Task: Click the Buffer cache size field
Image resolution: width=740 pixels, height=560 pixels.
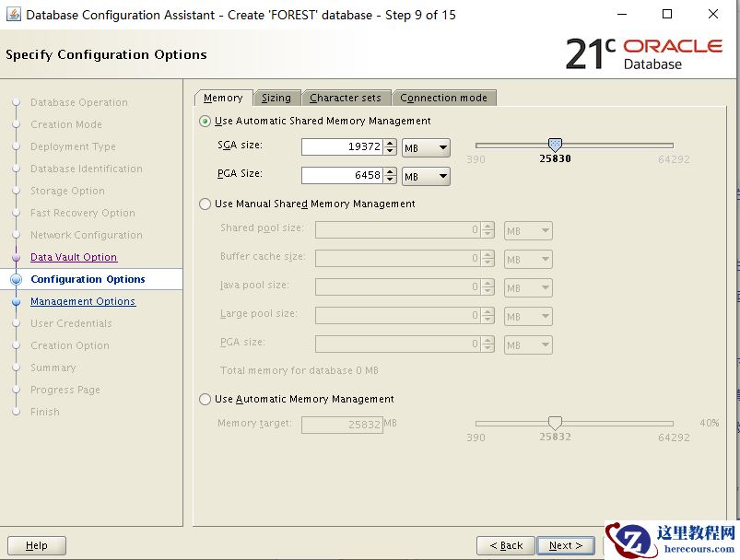Action: pyautogui.click(x=398, y=259)
